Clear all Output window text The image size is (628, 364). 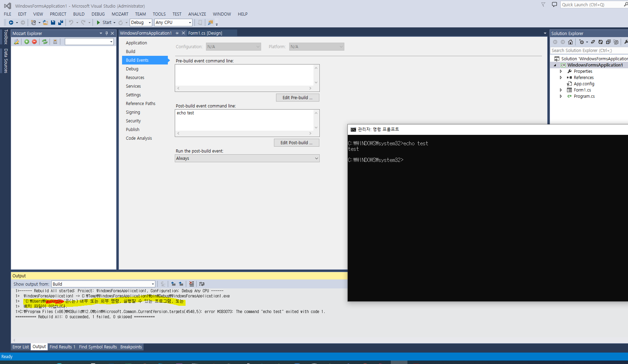pyautogui.click(x=191, y=284)
